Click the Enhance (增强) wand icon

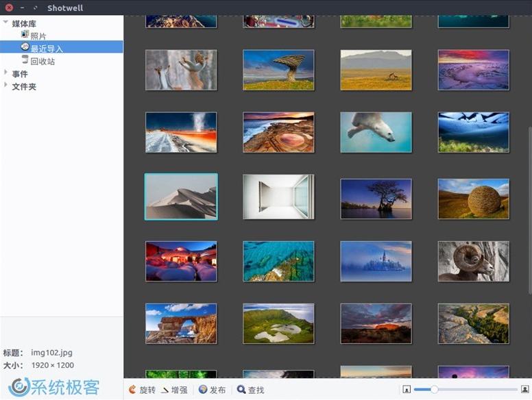pyautogui.click(x=165, y=390)
